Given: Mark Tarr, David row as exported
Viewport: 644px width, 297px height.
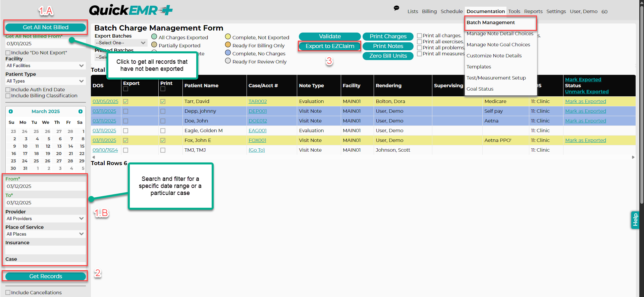Looking at the screenshot, I should (x=585, y=101).
